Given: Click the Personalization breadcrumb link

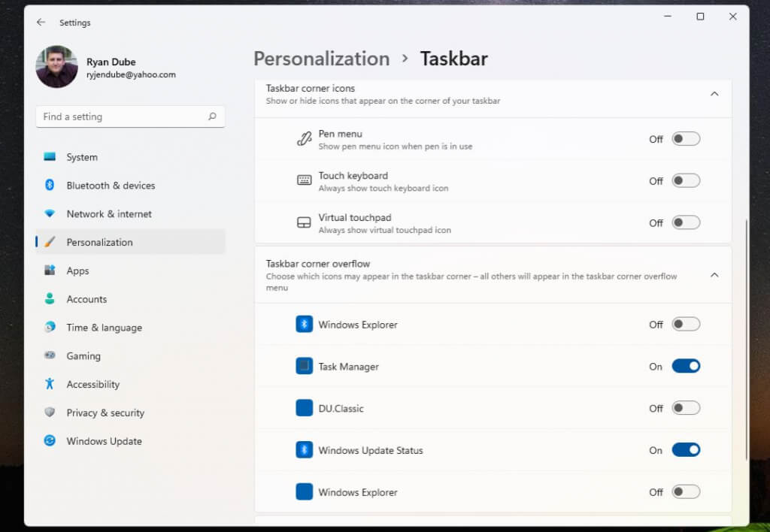Looking at the screenshot, I should click(x=321, y=59).
